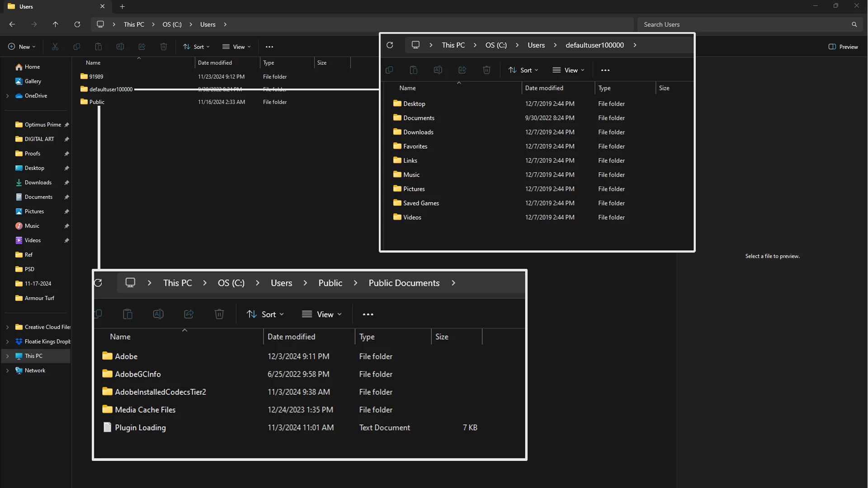
Task: Click the Share icon in main toolbar
Action: [142, 47]
